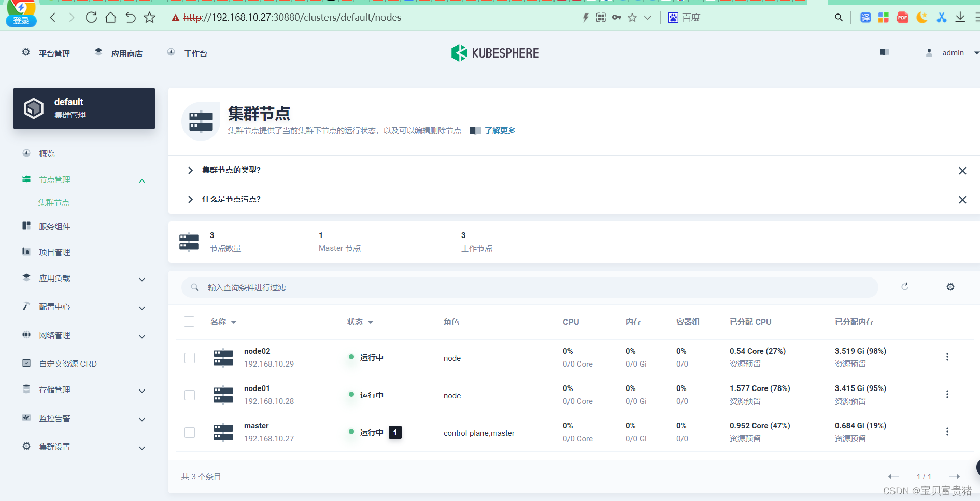
Task: Go to the next page arrow
Action: tap(954, 476)
